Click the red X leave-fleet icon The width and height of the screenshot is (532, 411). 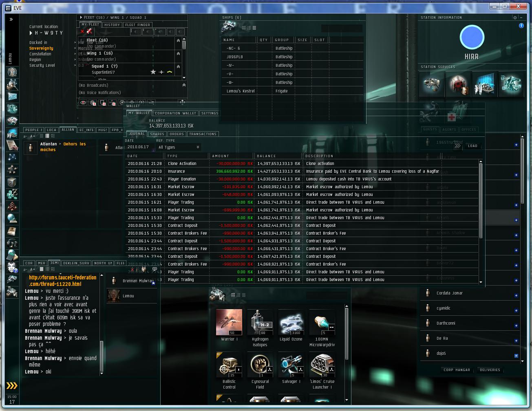point(82,31)
